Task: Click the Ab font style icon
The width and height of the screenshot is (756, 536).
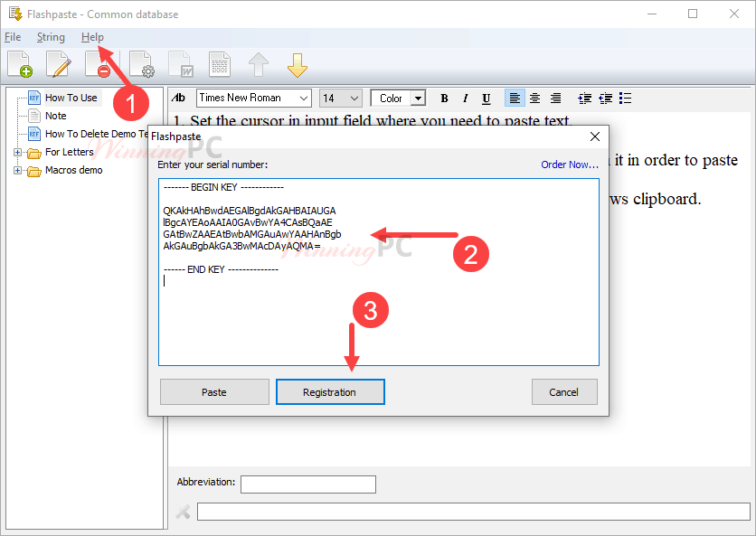Action: point(178,98)
